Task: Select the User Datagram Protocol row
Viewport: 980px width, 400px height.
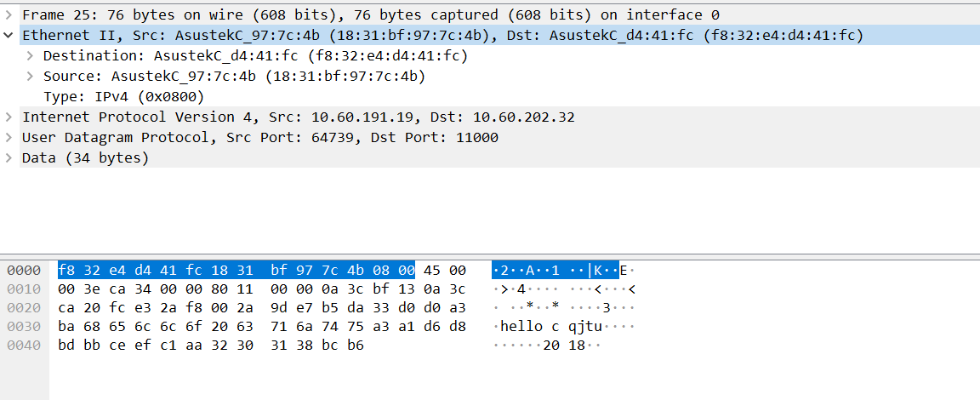Action: pyautogui.click(x=490, y=138)
